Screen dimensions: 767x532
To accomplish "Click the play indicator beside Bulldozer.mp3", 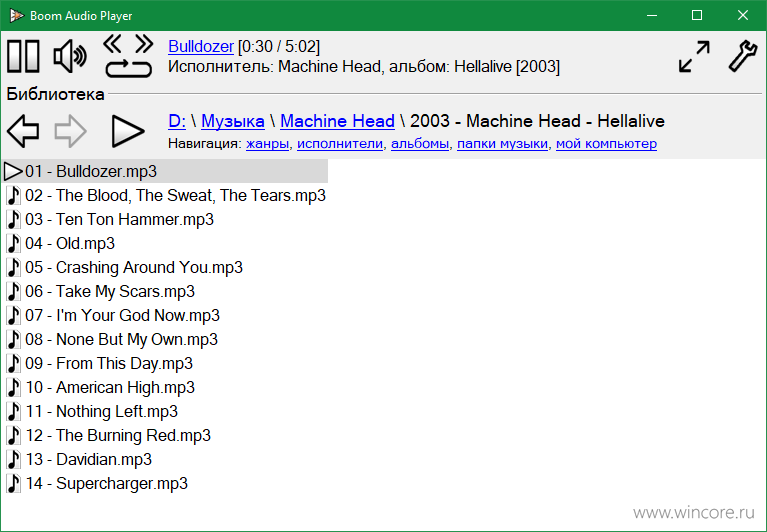I will pos(13,172).
